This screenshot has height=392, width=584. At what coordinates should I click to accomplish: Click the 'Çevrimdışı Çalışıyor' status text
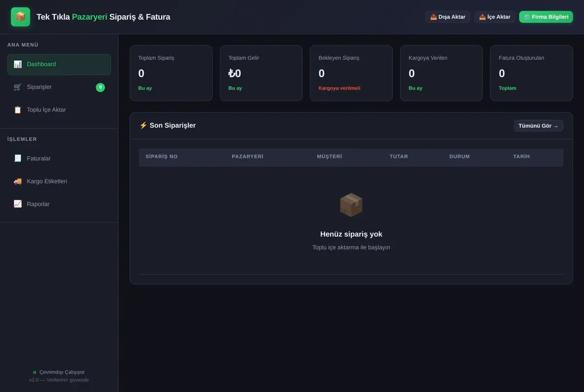62,373
